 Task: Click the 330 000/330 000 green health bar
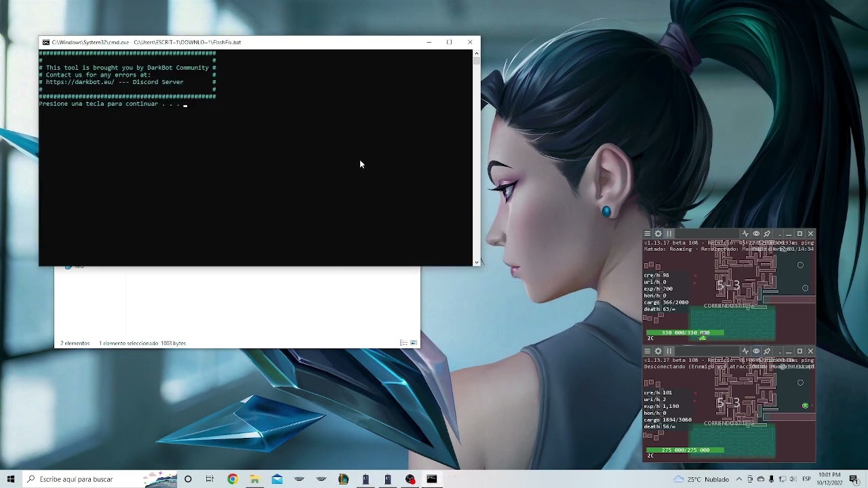coord(685,333)
